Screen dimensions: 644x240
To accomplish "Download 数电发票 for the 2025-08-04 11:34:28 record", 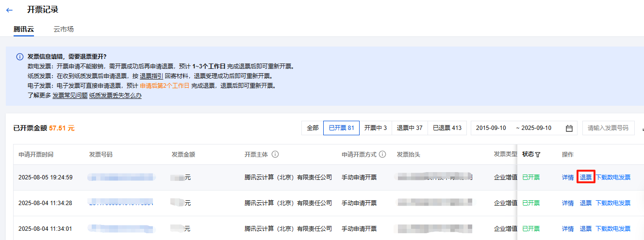I will 613,203.
